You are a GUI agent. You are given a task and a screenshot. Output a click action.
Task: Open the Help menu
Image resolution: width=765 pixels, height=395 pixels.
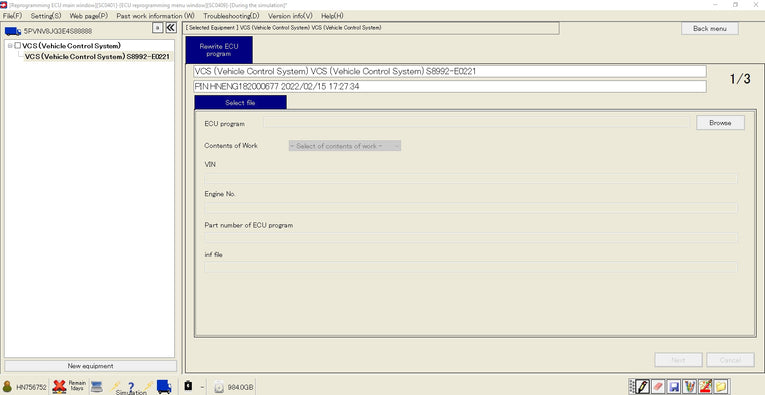pos(332,16)
